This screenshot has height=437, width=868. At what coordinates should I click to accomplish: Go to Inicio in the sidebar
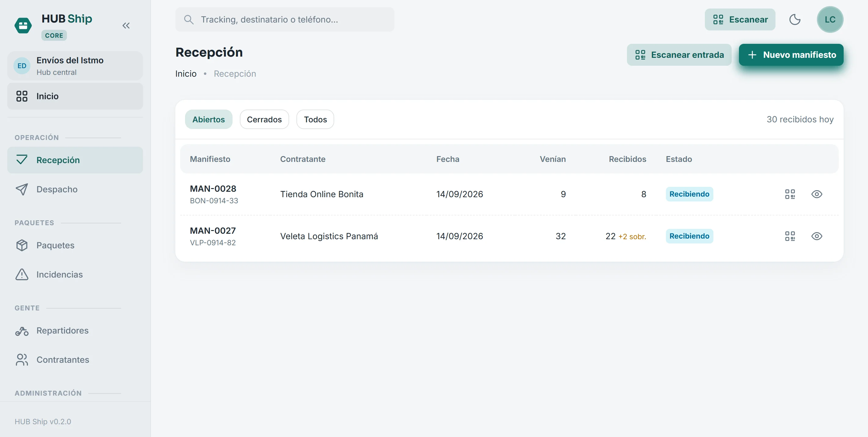(75, 96)
